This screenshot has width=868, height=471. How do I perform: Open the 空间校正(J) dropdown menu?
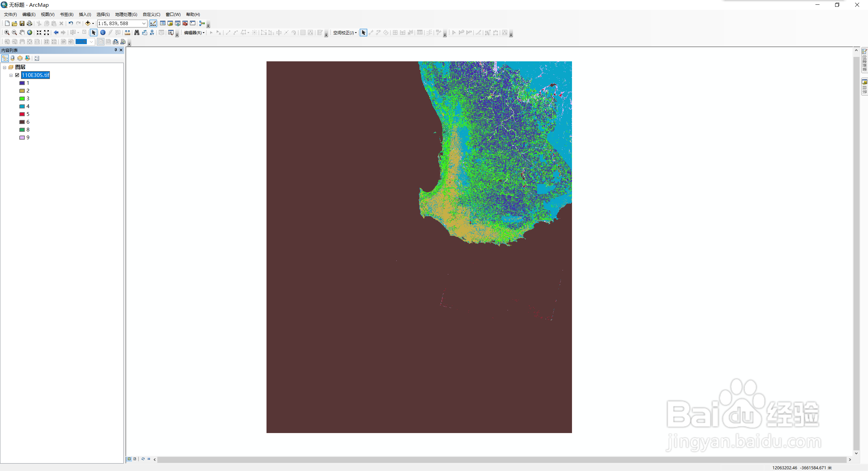tap(345, 33)
